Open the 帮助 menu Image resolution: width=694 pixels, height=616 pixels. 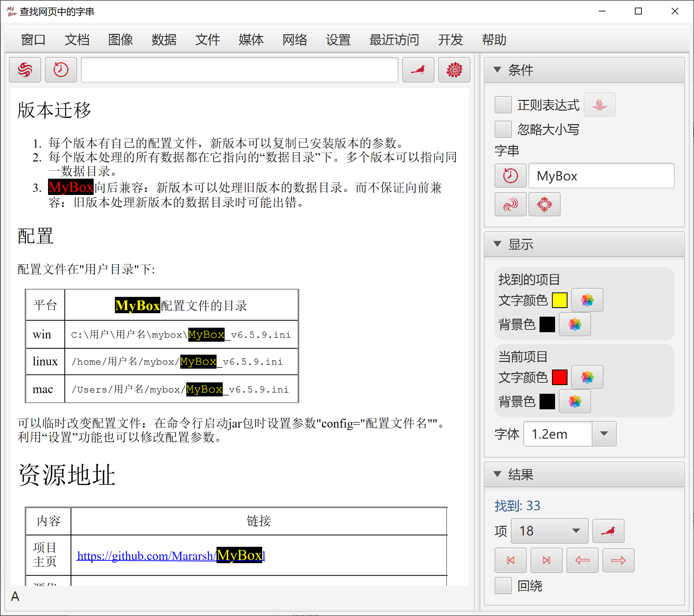494,39
